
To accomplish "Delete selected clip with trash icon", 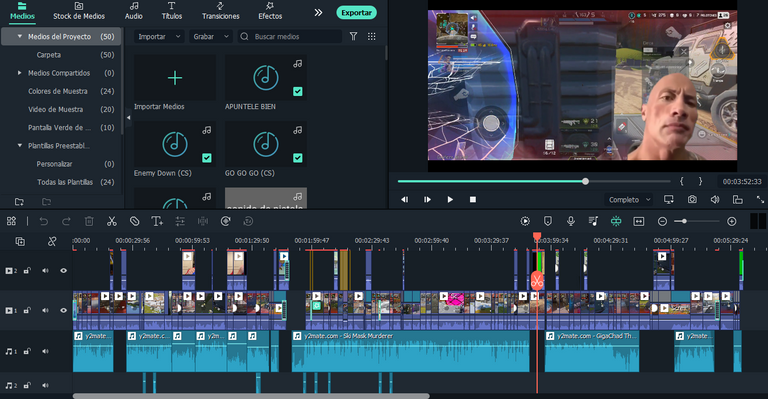I will pos(89,221).
